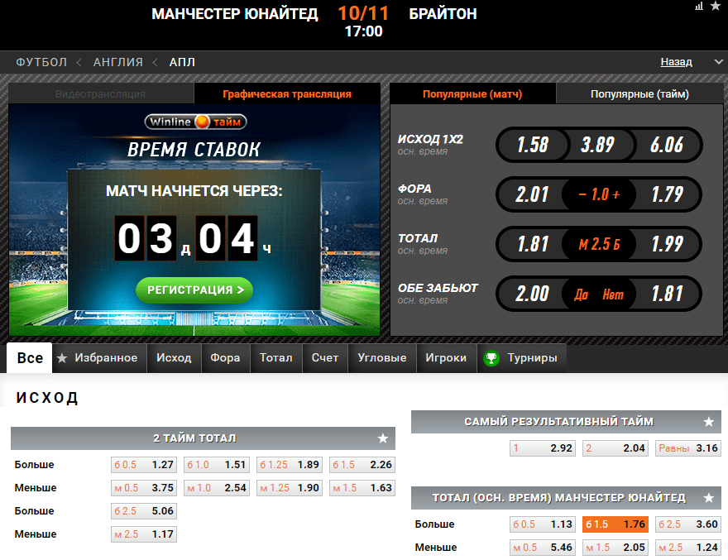
Task: Bet on home win at 1.58
Action: [533, 145]
